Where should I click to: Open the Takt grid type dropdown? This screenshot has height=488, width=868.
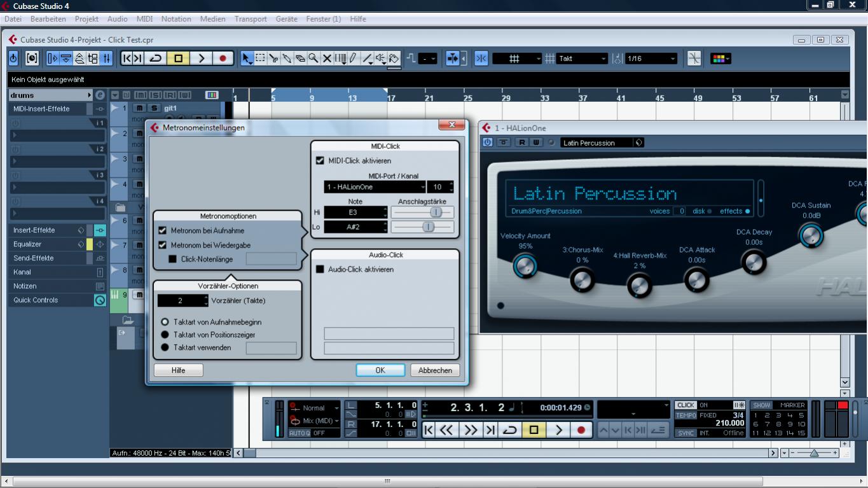coord(583,58)
